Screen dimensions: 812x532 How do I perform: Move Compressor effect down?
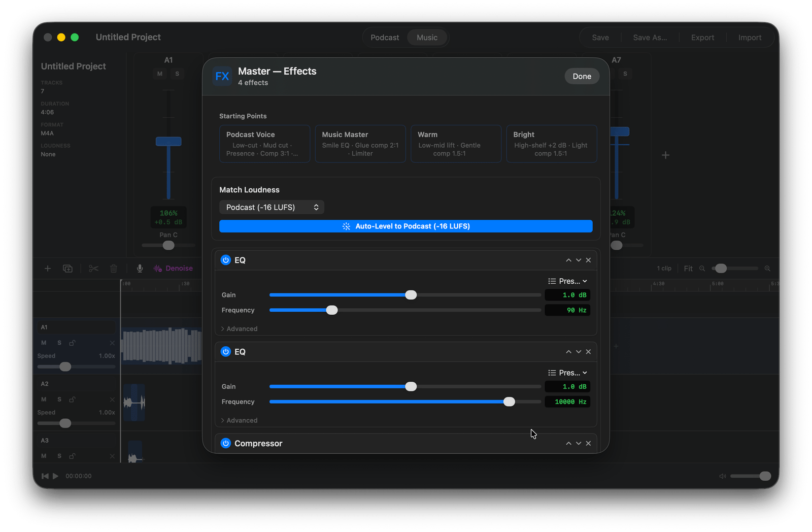pyautogui.click(x=579, y=443)
